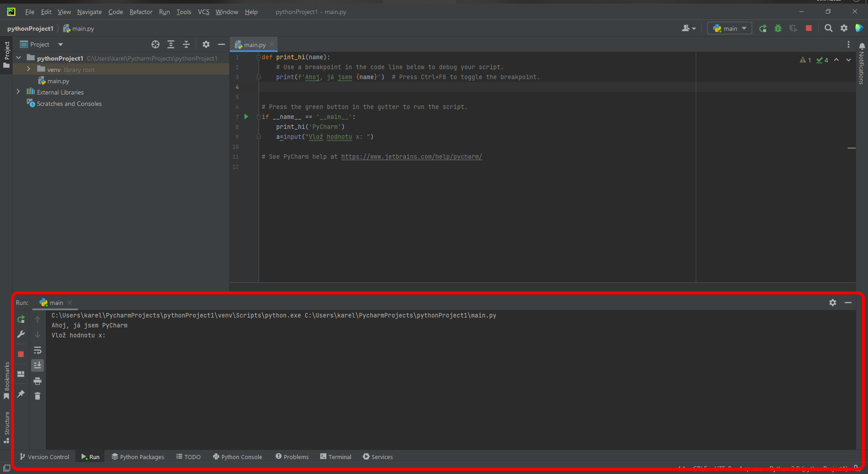Viewport: 868px width, 474px height.
Task: Open Terminal tool window
Action: coord(335,457)
